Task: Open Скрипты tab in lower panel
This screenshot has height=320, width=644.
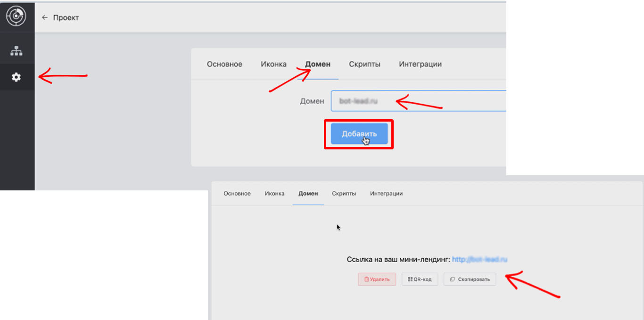Action: tap(344, 193)
